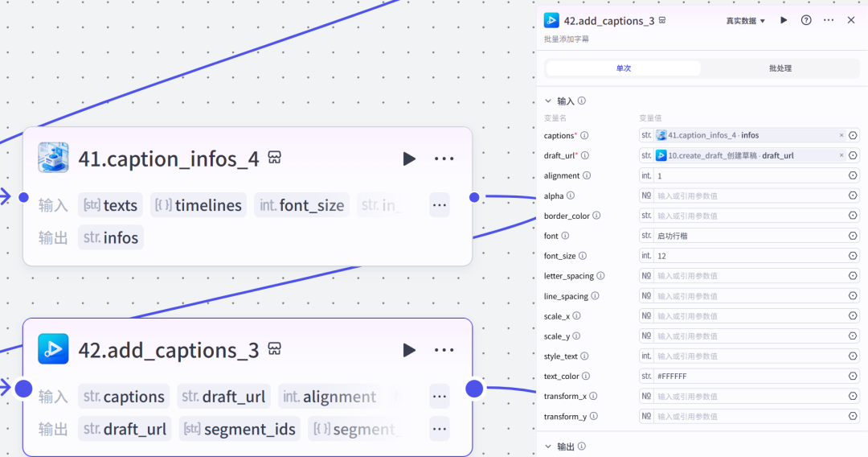Click run icon in side panel header
The image size is (868, 457).
[784, 20]
